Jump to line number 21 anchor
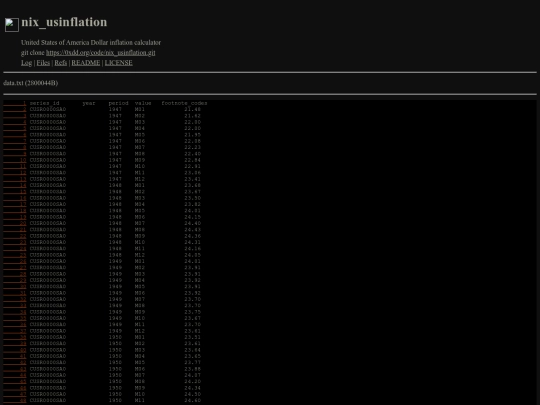Viewport: 540px width, 405px height. (x=15, y=230)
